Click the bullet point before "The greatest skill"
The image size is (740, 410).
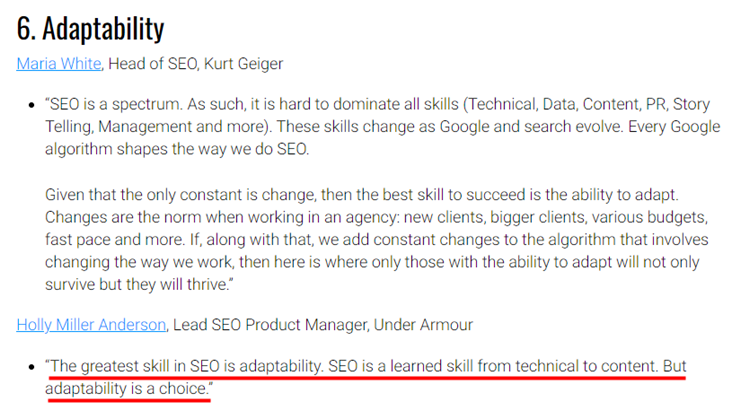(x=32, y=367)
